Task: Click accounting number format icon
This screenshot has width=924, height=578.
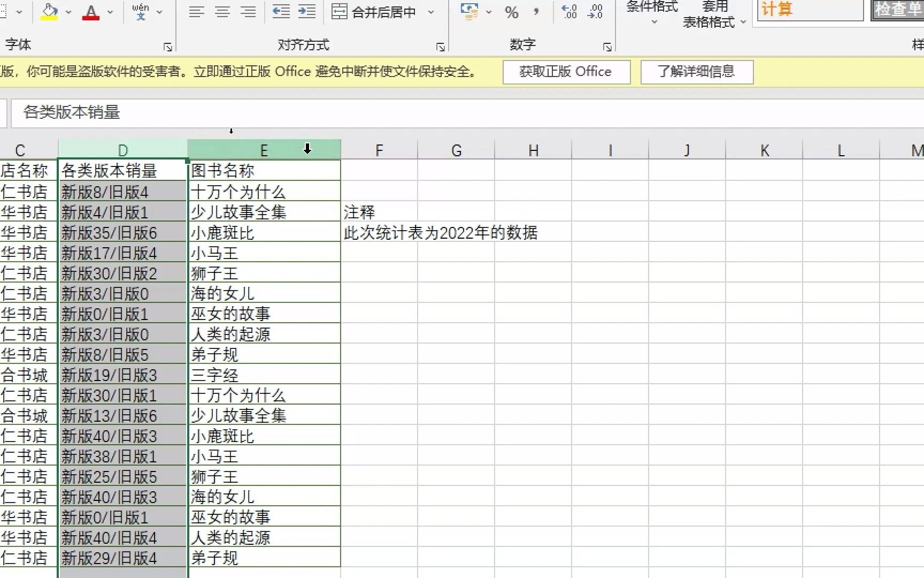Action: (x=469, y=12)
